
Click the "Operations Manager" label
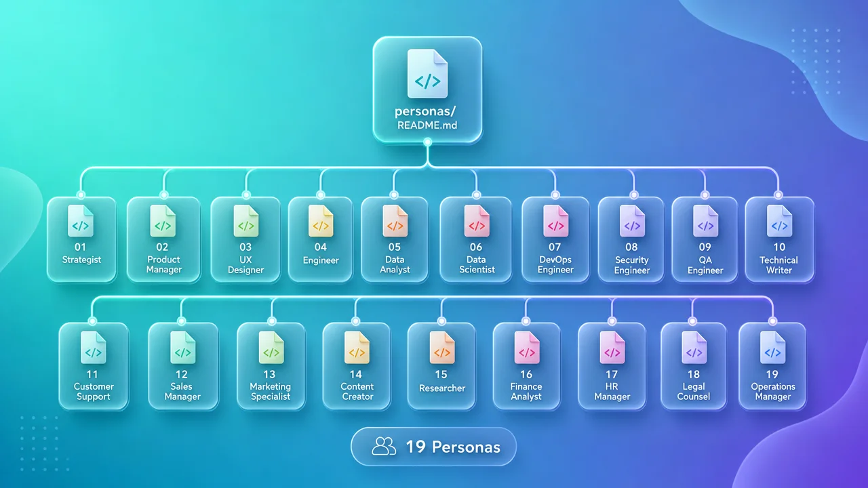point(773,391)
